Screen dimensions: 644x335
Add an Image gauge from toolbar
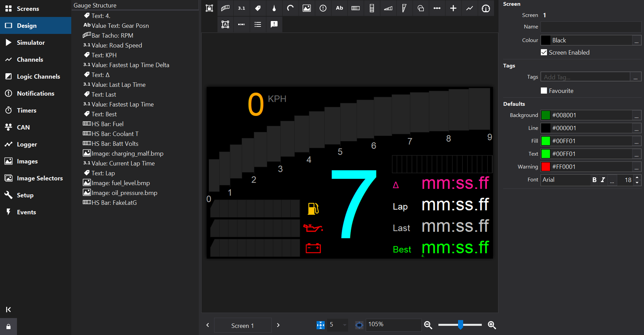(x=307, y=8)
